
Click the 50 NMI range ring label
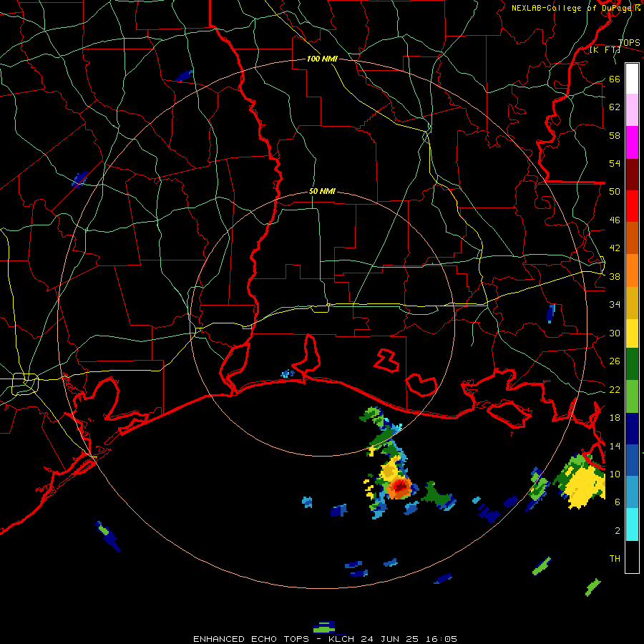pos(322,191)
